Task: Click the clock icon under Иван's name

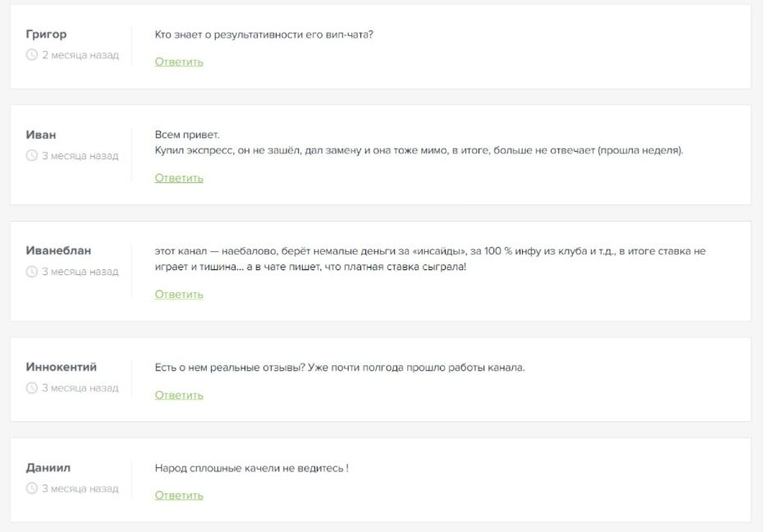Action: pyautogui.click(x=32, y=156)
